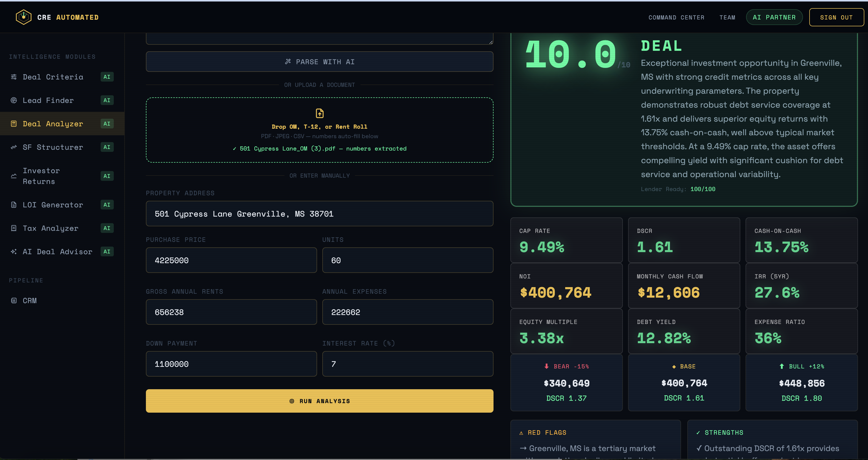Click the Red Flags warning triangle icon
Image resolution: width=868 pixels, height=460 pixels.
pyautogui.click(x=521, y=433)
